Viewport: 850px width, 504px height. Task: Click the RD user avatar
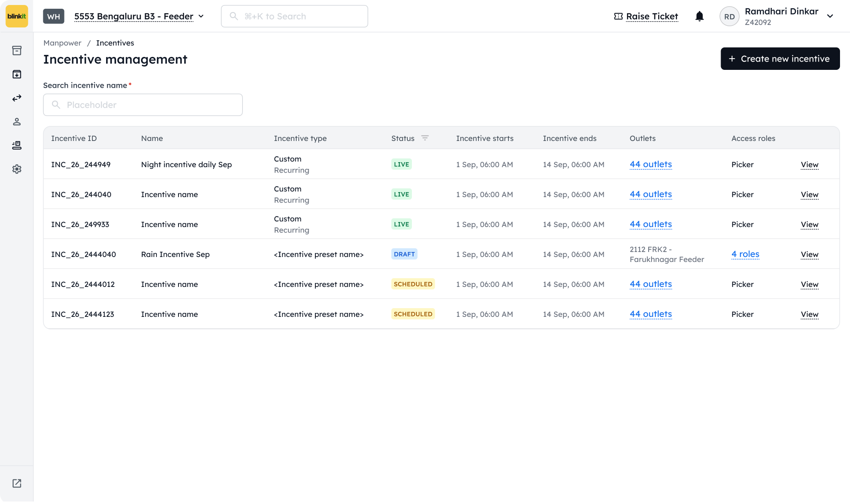click(729, 17)
